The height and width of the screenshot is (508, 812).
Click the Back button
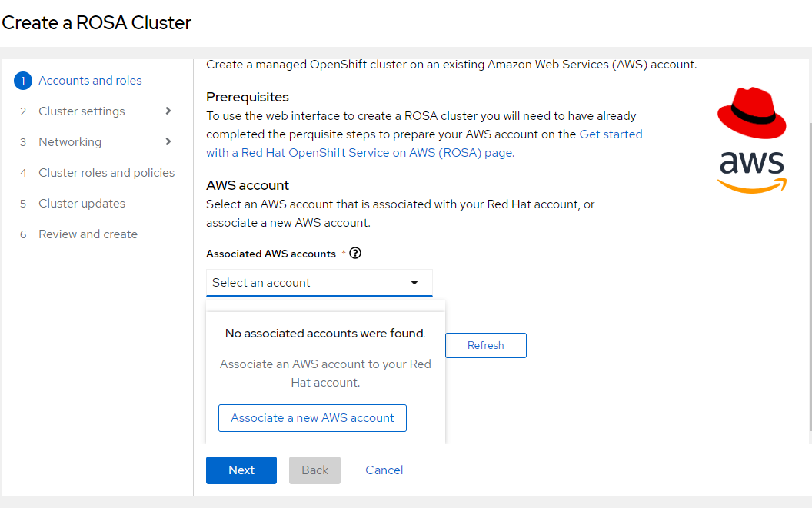(x=314, y=470)
